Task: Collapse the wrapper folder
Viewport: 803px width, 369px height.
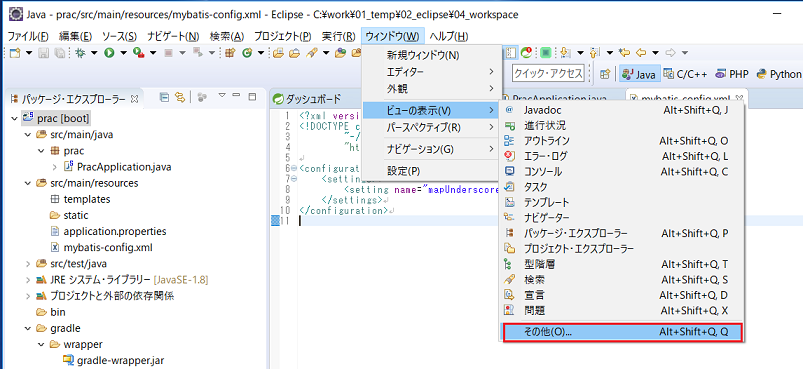Action: click(x=41, y=344)
